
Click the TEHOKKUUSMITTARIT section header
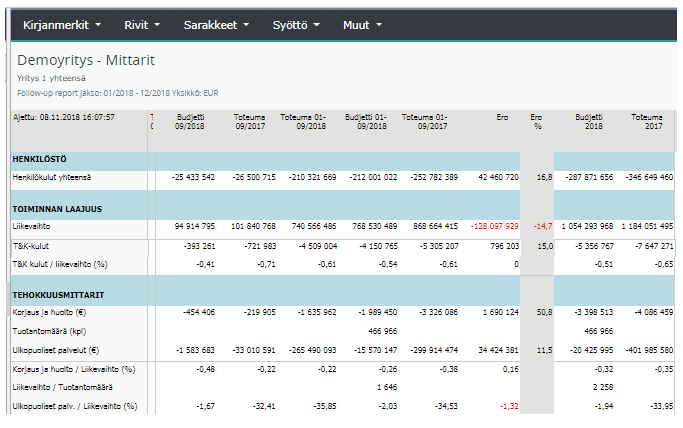pyautogui.click(x=60, y=295)
